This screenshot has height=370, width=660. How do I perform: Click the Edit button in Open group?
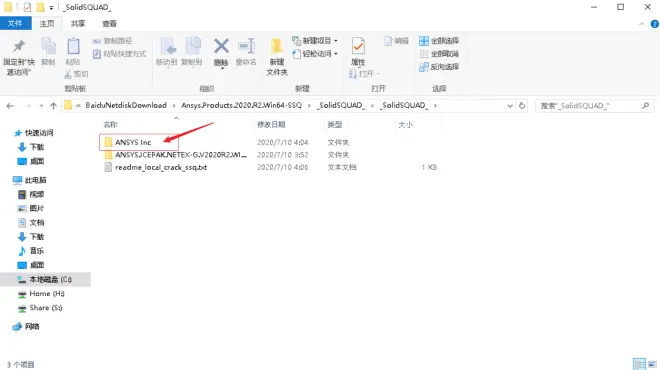pyautogui.click(x=397, y=41)
